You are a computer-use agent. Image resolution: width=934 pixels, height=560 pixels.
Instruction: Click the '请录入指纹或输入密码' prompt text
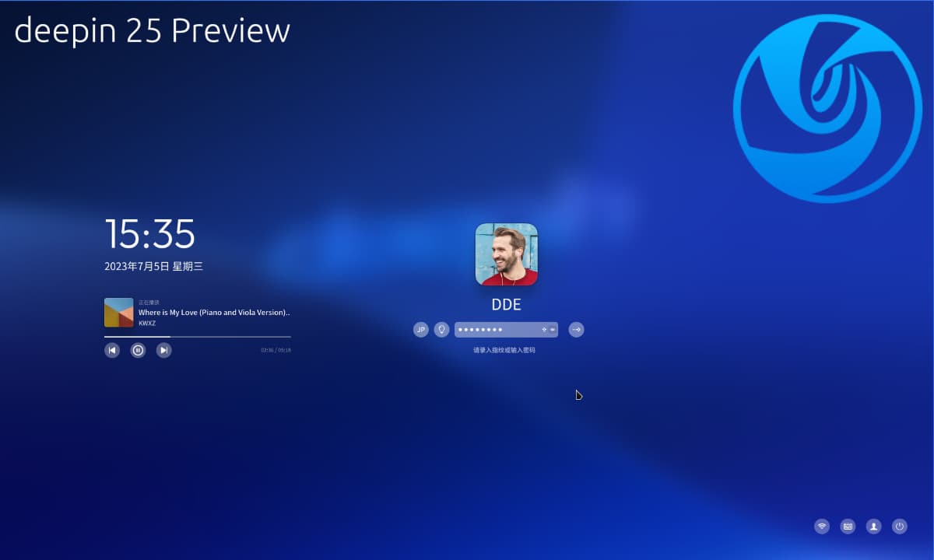[504, 351]
